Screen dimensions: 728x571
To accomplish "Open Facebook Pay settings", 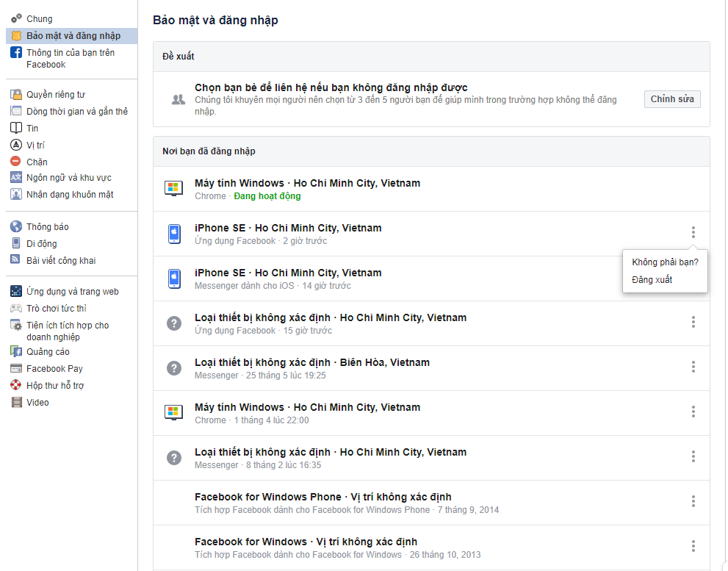I will click(54, 369).
